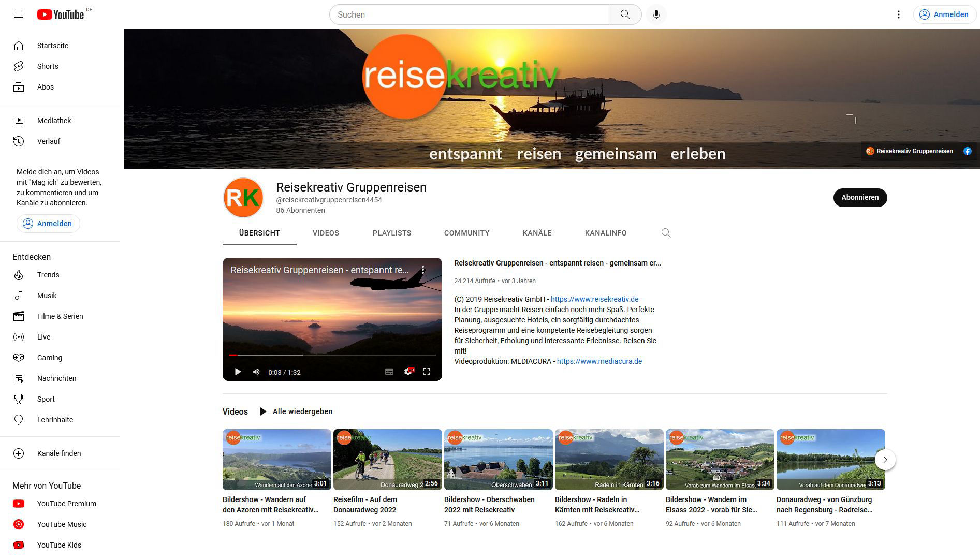Switch to the Kanalinfo tab

tap(606, 233)
